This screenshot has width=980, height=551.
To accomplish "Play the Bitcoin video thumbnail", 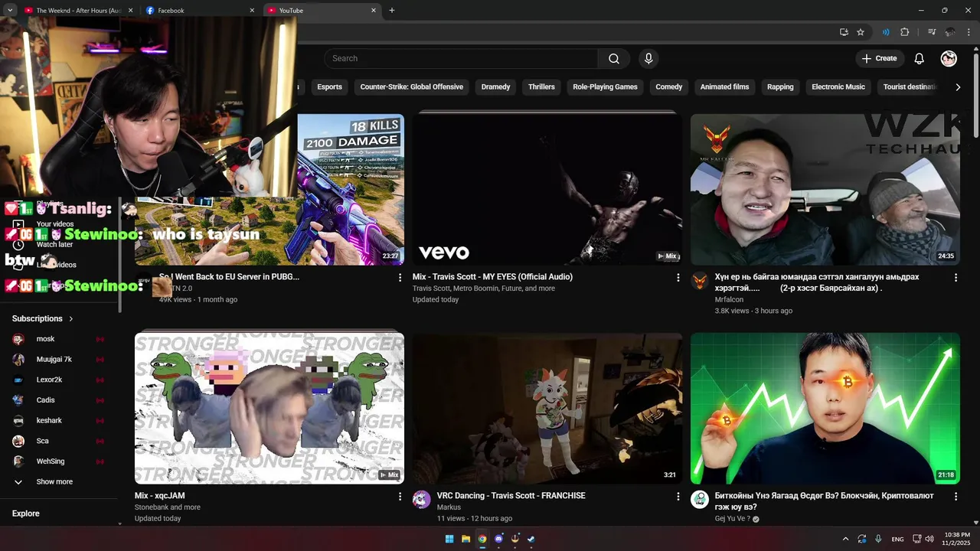I will 825,408.
